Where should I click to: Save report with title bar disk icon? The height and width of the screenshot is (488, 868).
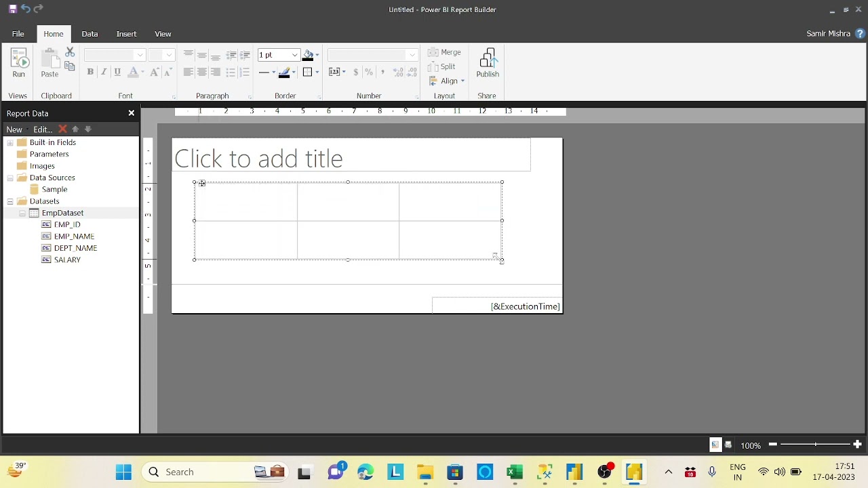12,9
